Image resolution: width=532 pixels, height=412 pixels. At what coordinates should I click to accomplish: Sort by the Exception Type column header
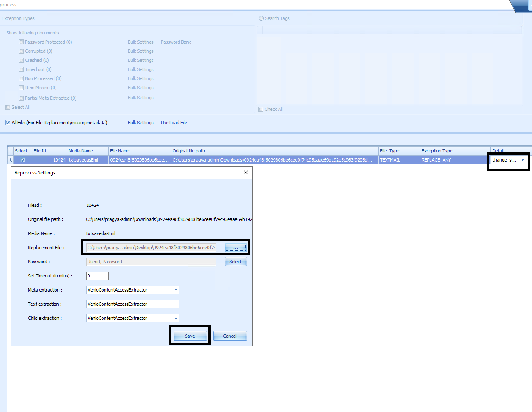(x=455, y=151)
